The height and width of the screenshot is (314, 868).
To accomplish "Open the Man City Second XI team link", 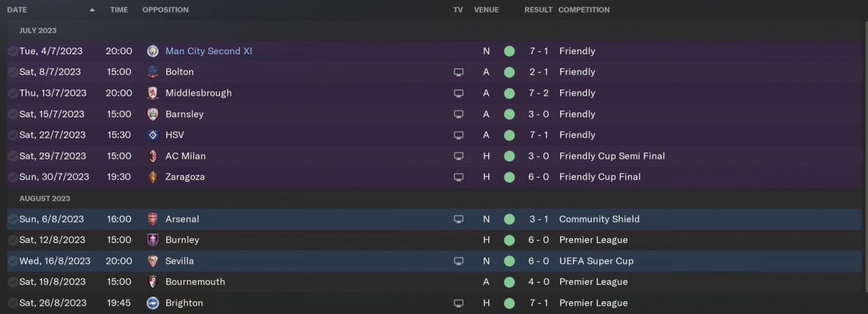I will [208, 51].
